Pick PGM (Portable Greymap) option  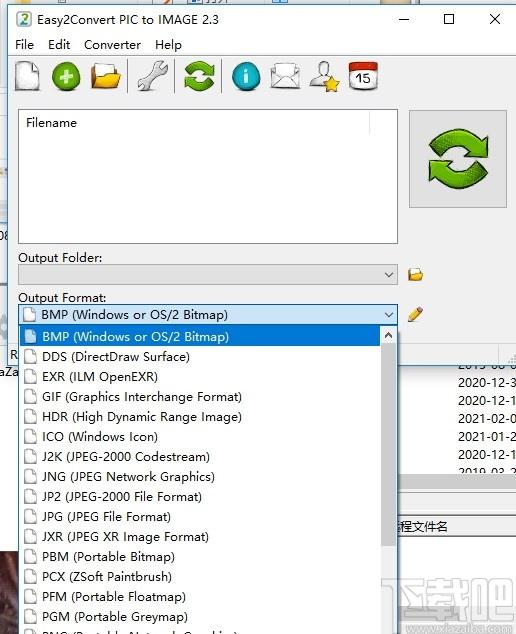coord(200,617)
